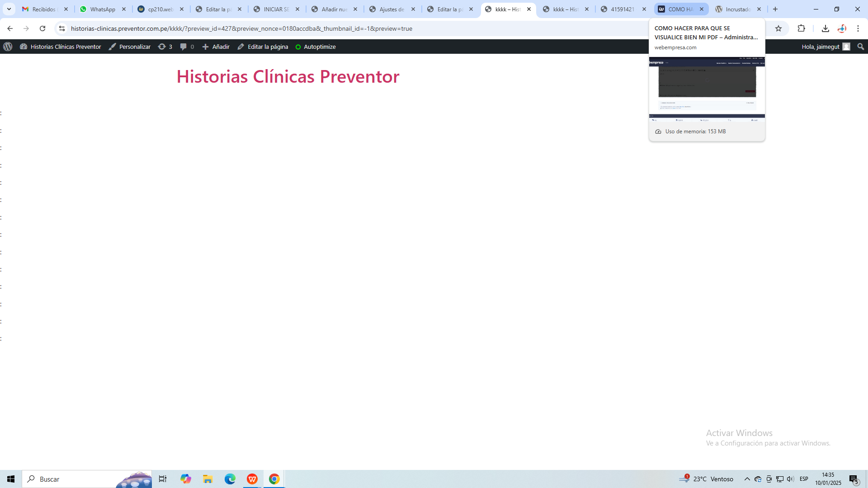Open the admin bar search icon
The height and width of the screenshot is (488, 868).
coord(861,47)
